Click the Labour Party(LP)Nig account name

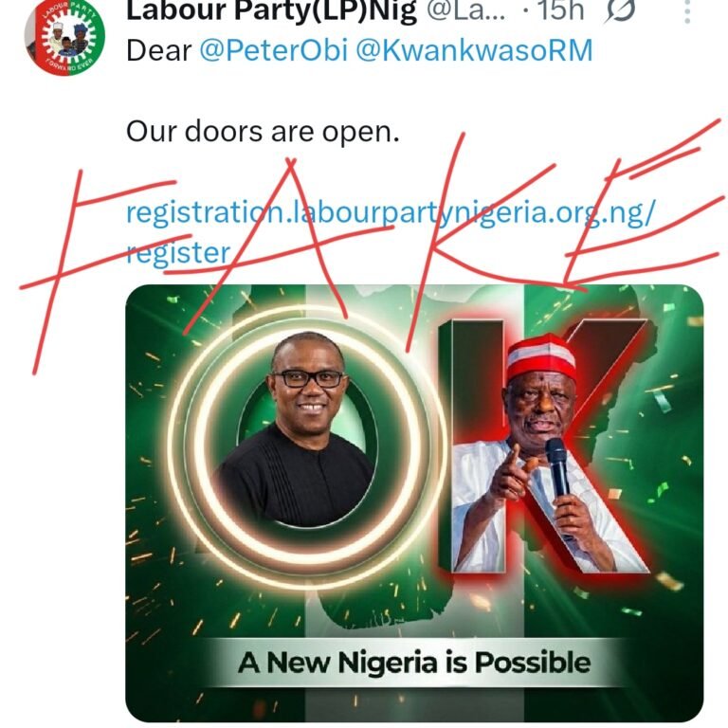(268, 12)
